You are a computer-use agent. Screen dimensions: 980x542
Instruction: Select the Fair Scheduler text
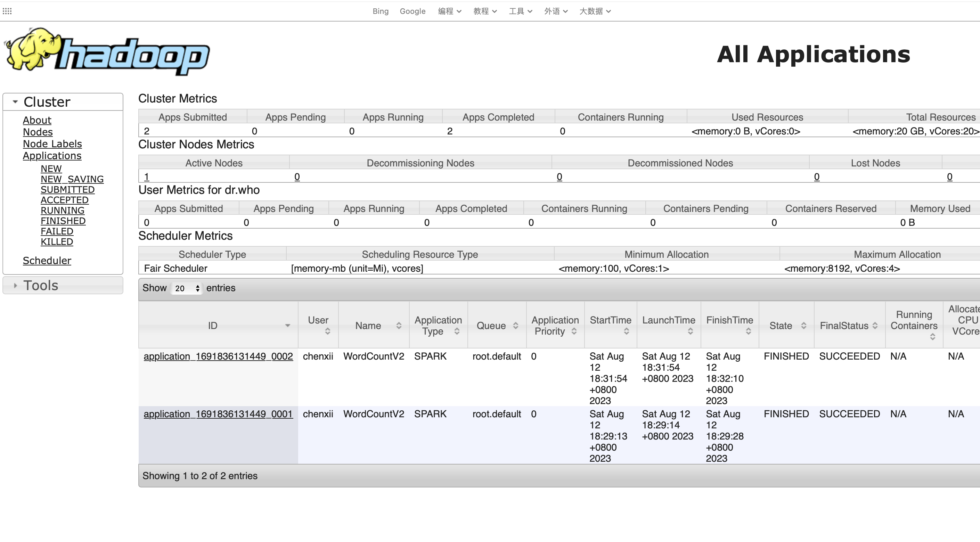(176, 269)
